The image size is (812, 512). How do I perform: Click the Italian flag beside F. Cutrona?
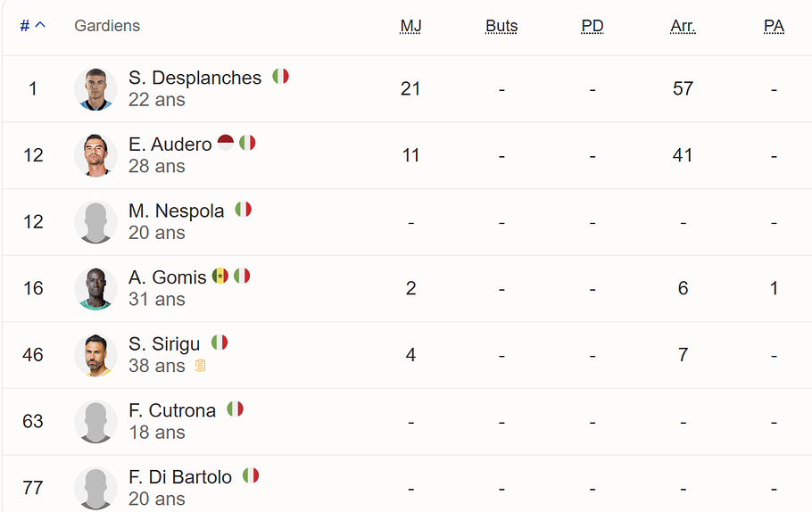(235, 409)
